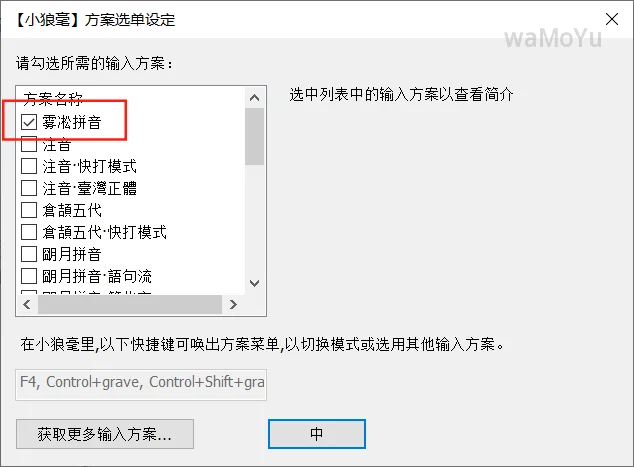Click the scheme list down arrow
634x467 pixels.
[x=254, y=283]
